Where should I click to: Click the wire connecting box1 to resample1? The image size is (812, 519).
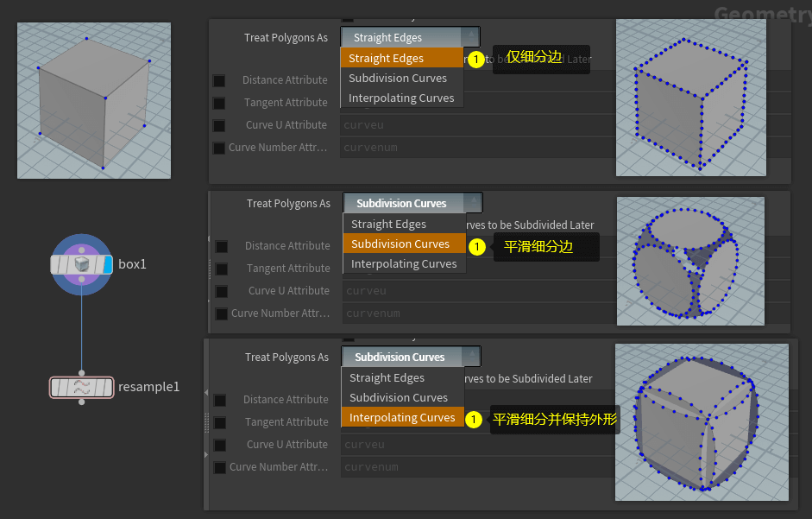point(82,326)
